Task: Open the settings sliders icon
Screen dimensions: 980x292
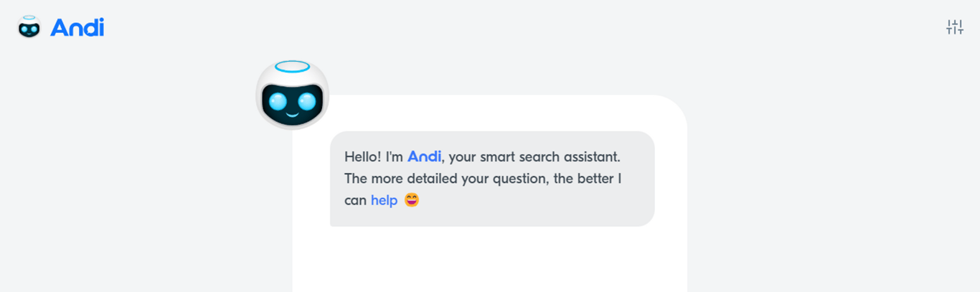Action: point(954,28)
